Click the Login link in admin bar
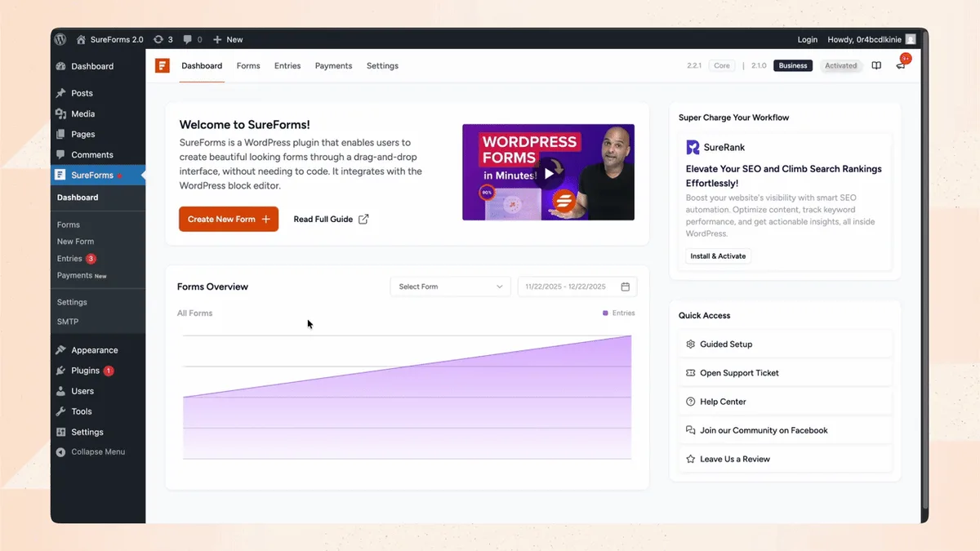This screenshot has width=980, height=551. [808, 39]
